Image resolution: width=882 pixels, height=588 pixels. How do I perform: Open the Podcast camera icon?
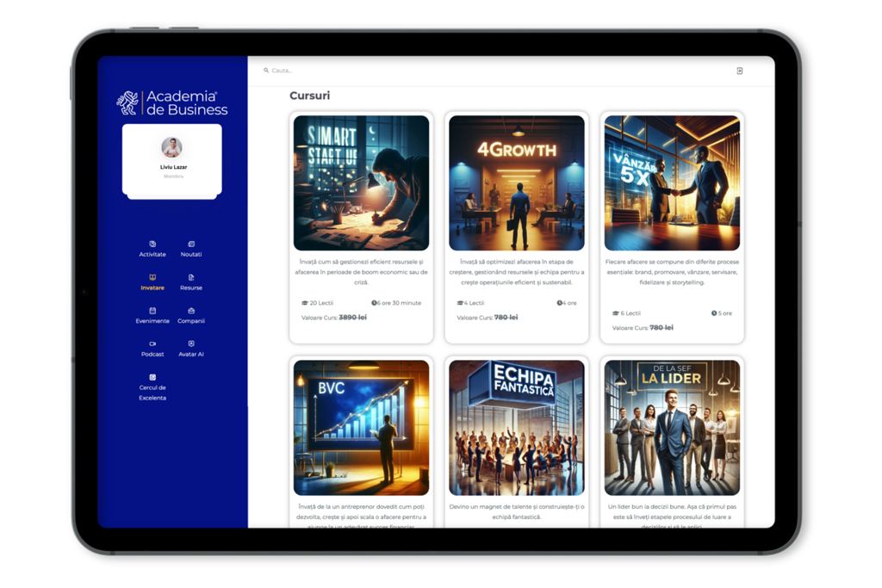(152, 344)
